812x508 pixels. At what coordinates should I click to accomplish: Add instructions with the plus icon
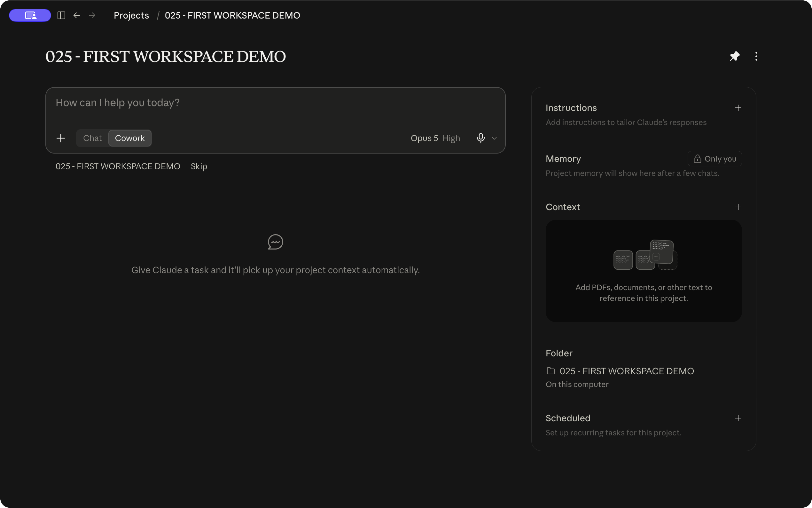click(738, 108)
